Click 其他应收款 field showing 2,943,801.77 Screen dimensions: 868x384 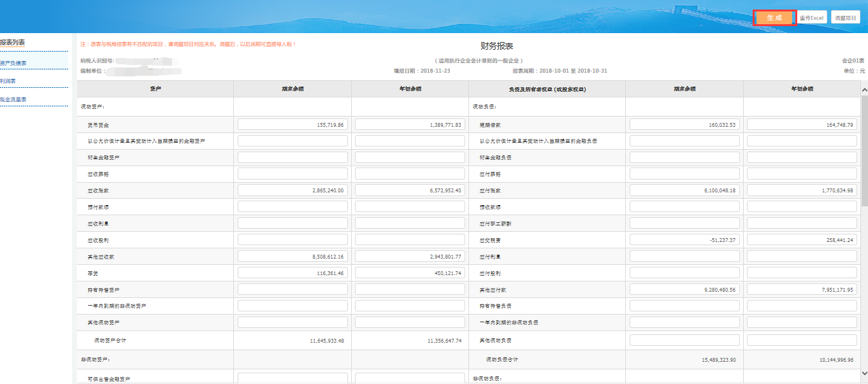pos(410,257)
